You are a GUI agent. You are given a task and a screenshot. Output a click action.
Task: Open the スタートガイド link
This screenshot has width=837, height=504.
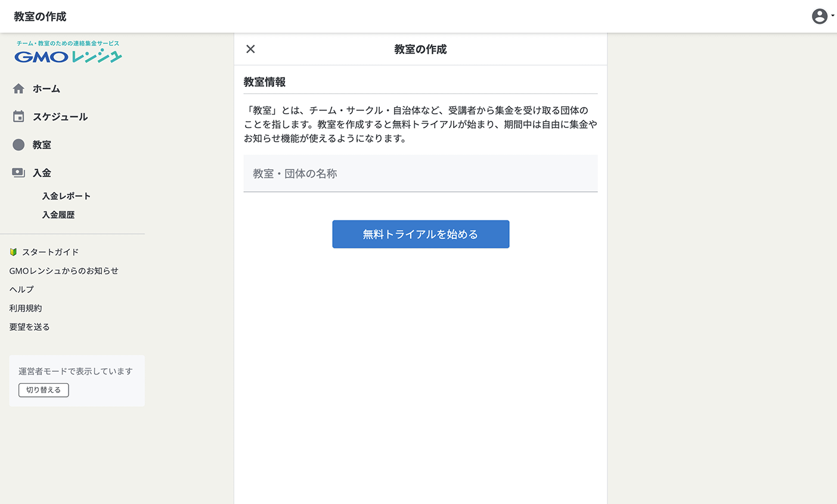(51, 252)
